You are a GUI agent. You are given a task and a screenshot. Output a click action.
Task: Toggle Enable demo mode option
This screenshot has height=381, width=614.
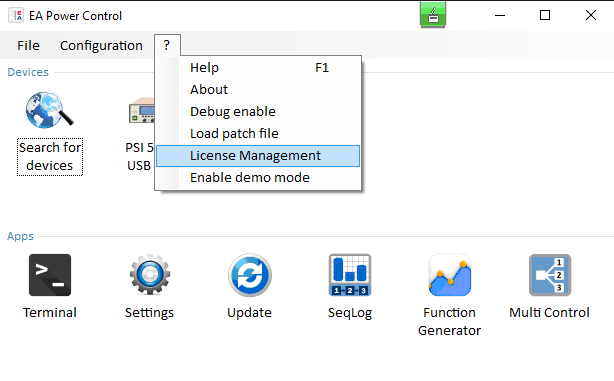click(x=258, y=178)
